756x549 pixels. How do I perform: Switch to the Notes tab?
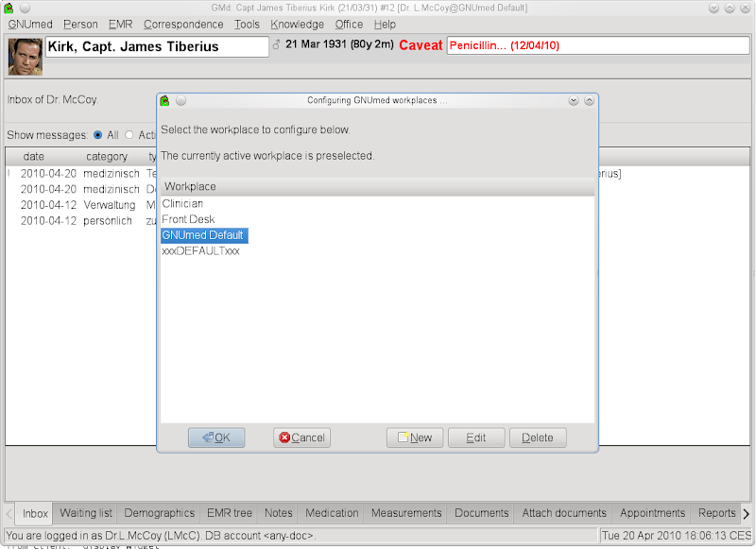[278, 513]
